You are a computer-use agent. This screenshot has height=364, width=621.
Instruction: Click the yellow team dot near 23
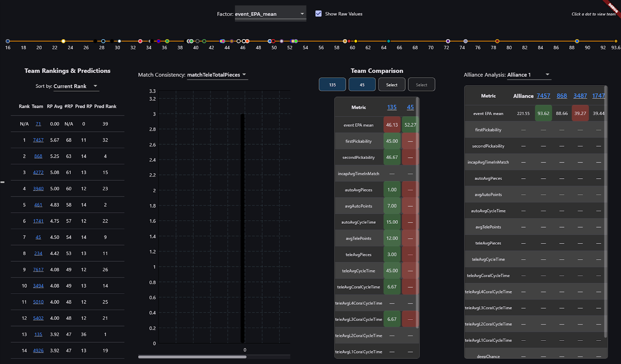[x=63, y=41]
